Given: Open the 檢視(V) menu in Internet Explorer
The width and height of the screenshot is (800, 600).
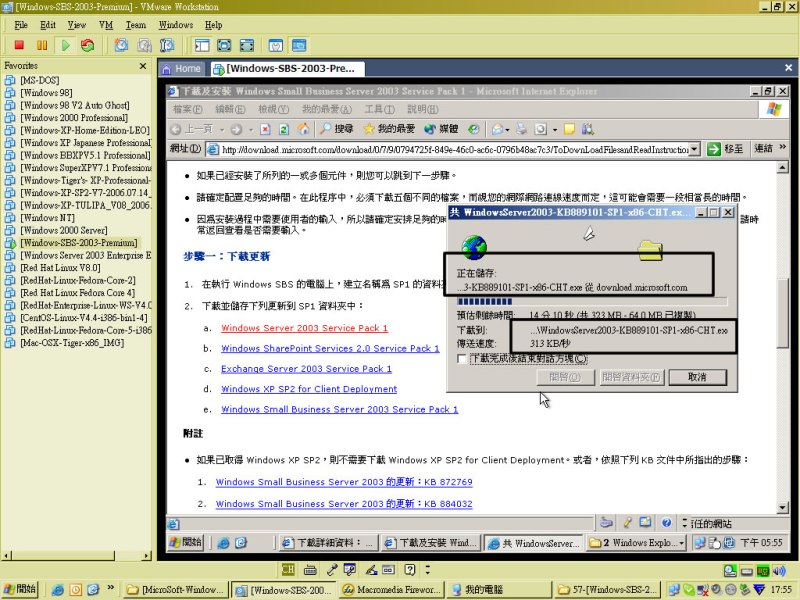Looking at the screenshot, I should point(273,109).
